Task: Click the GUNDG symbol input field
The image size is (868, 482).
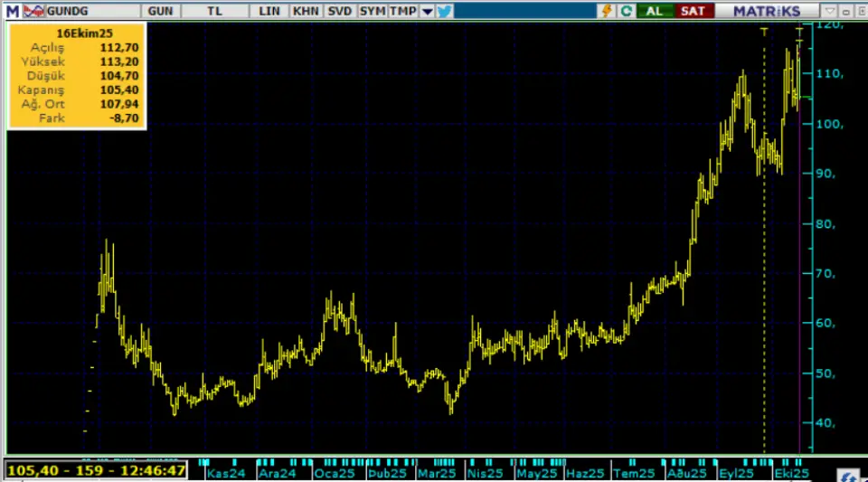Action: [90, 11]
